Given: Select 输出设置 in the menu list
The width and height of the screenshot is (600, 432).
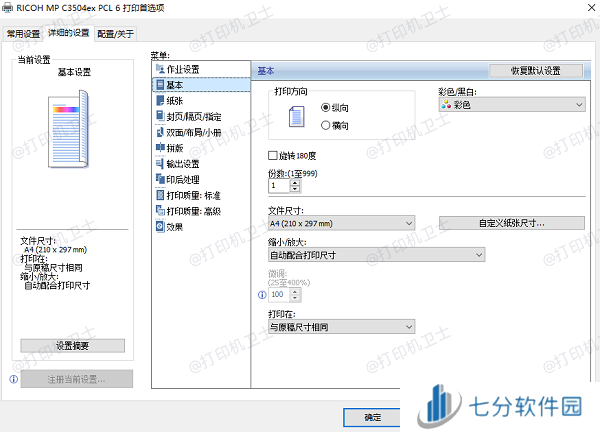Looking at the screenshot, I should tap(201, 163).
